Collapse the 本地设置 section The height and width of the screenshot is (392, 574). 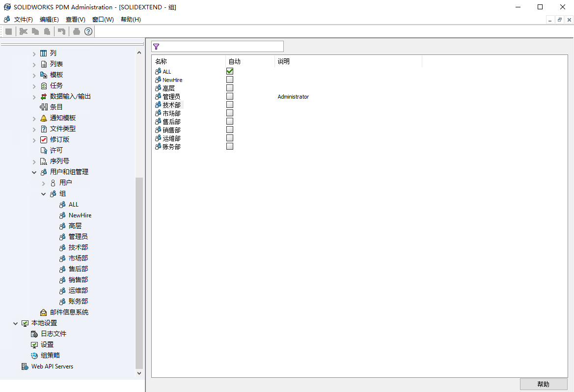pos(15,323)
